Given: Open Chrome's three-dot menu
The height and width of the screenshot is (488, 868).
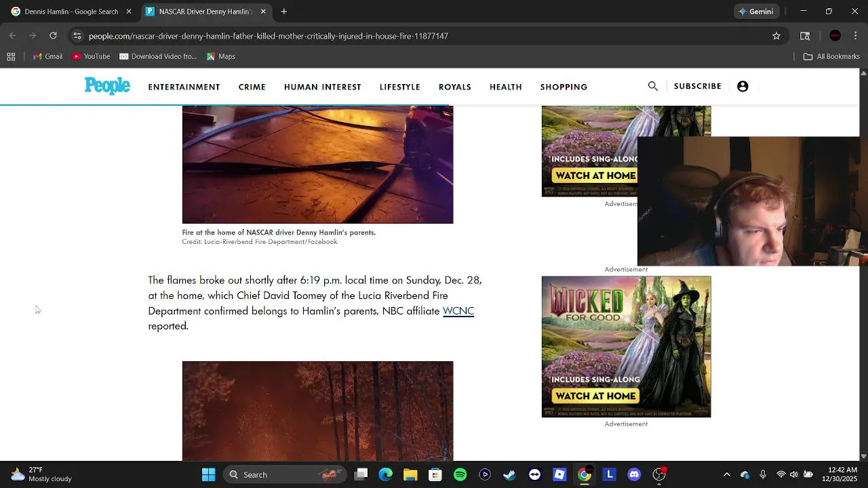Looking at the screenshot, I should (x=856, y=36).
